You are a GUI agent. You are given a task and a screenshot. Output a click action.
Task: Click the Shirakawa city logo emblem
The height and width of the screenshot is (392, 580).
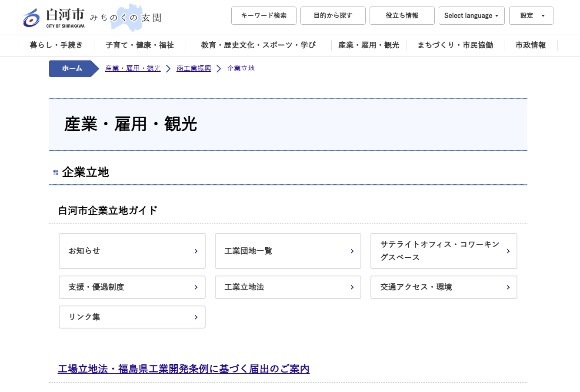(31, 18)
